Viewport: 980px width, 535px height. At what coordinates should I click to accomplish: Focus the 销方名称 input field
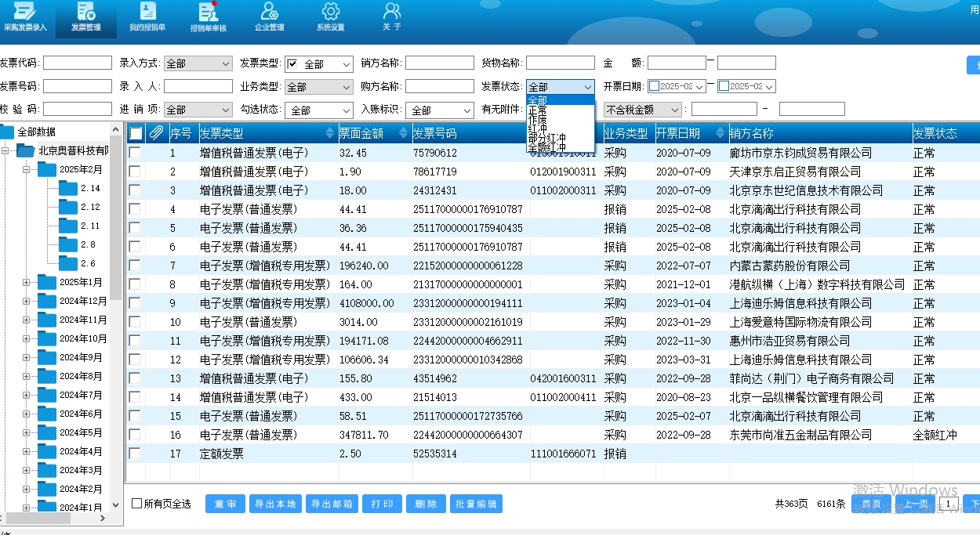[440, 63]
